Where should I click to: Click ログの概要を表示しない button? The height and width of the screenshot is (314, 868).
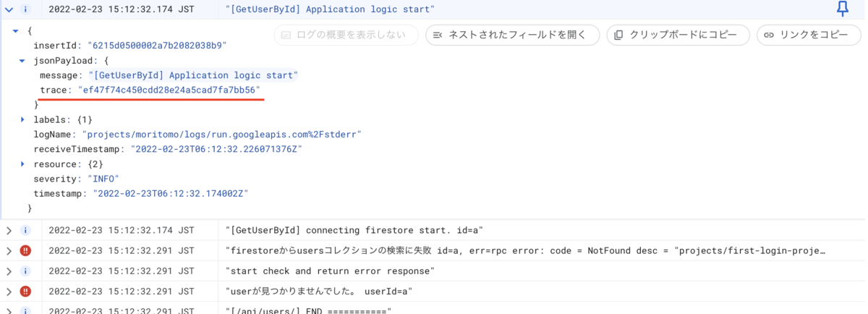coord(346,35)
